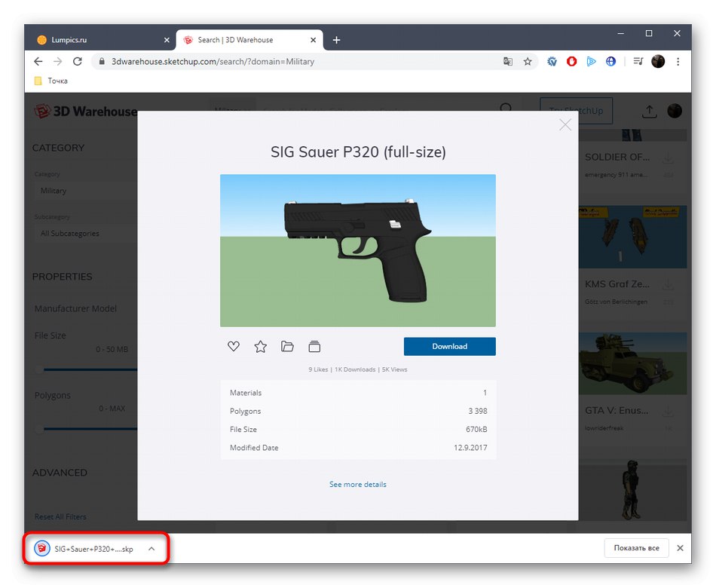Click the address bar URL
The image size is (716, 588).
213,61
